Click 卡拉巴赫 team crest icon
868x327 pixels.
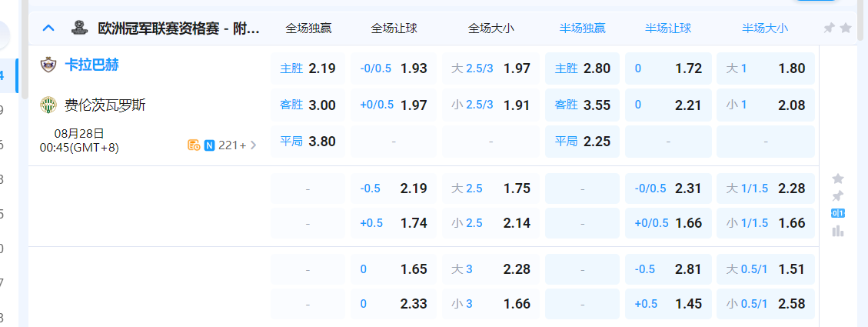[x=49, y=65]
